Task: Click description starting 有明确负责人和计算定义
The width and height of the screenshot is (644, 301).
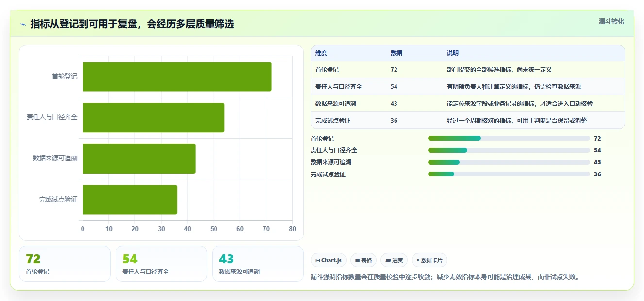Action: click(514, 87)
